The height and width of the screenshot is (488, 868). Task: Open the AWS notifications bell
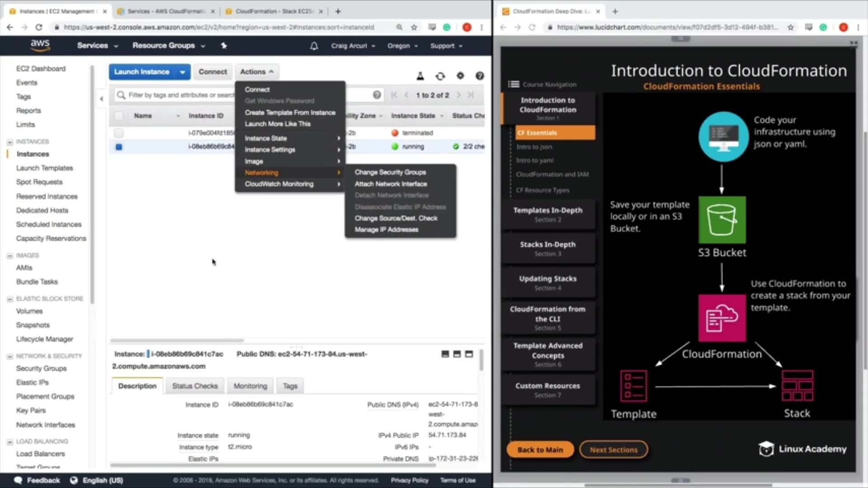314,46
